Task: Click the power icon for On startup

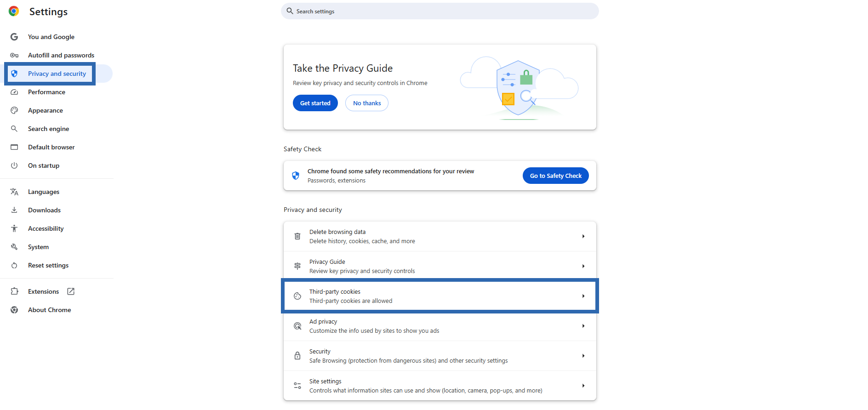Action: [14, 165]
